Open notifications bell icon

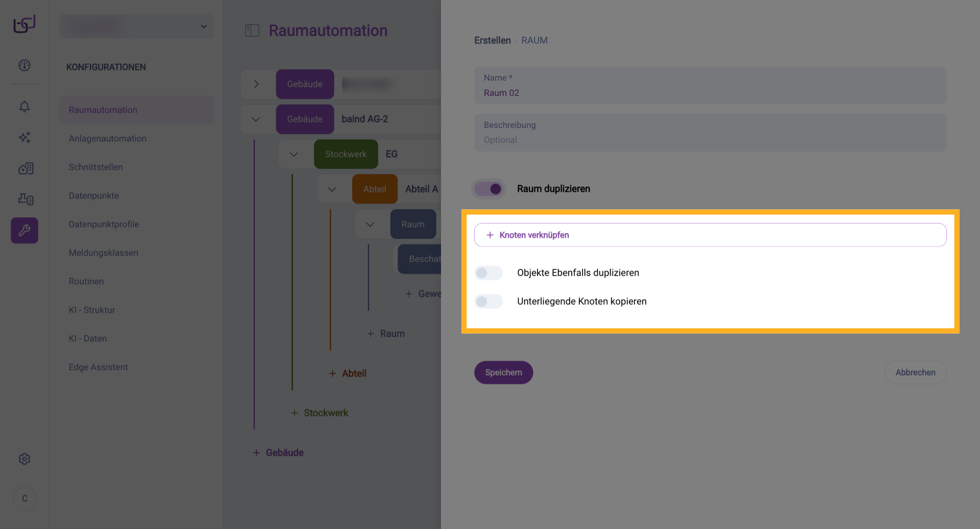24,107
